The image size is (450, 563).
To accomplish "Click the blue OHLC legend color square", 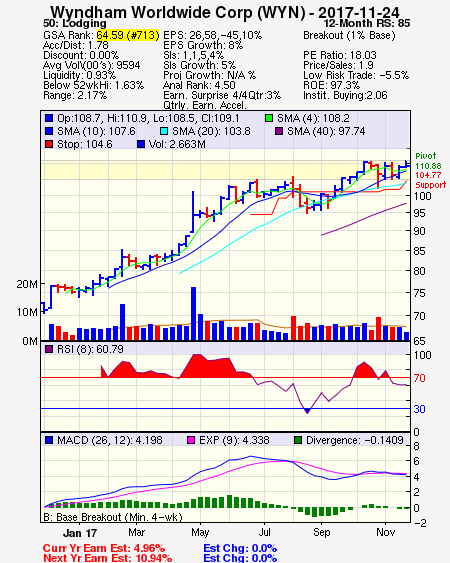I will [x=49, y=118].
